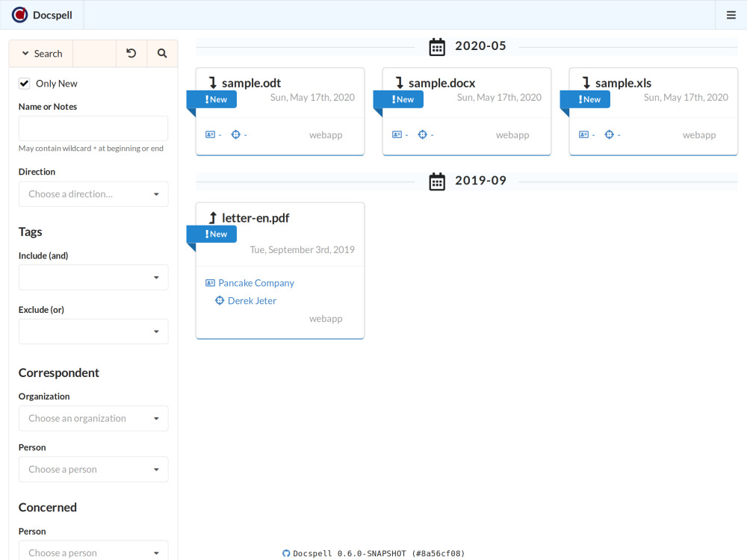Open the Correspondent Person dropdown

click(x=93, y=470)
